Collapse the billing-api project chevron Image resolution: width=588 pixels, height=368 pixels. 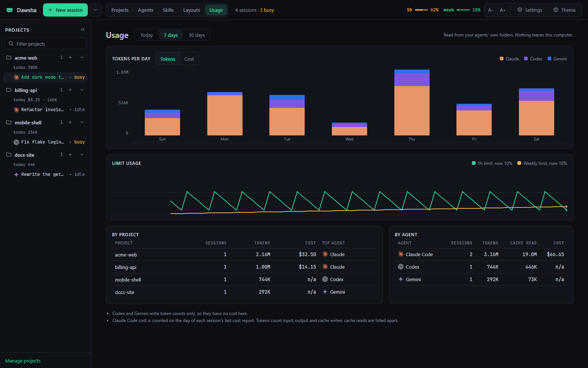[82, 90]
